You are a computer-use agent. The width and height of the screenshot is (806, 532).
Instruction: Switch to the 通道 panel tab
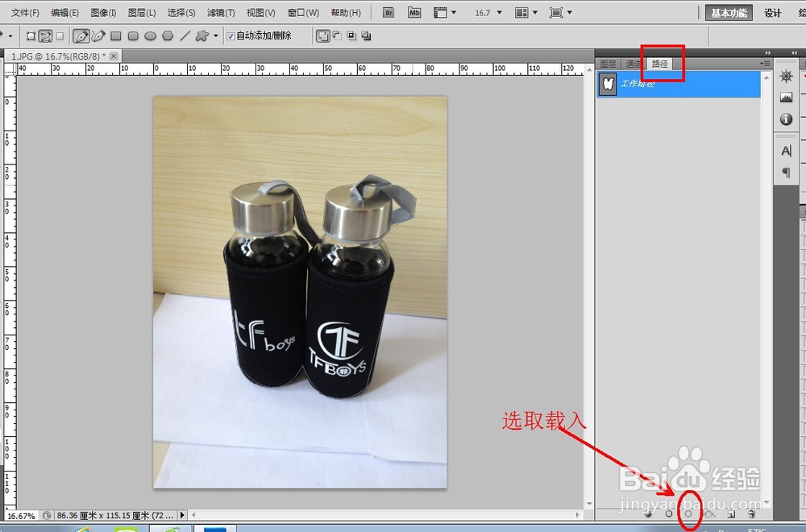634,64
